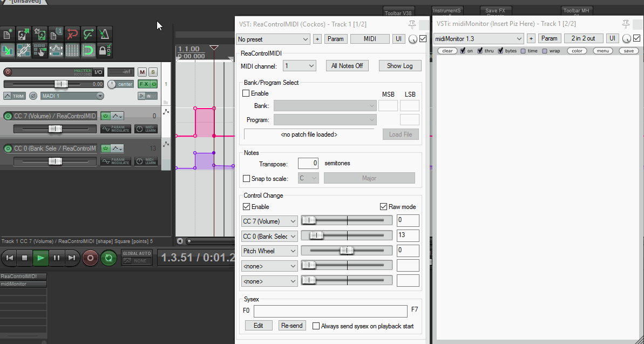Select ReaControlMIDI in FX list

click(x=23, y=276)
